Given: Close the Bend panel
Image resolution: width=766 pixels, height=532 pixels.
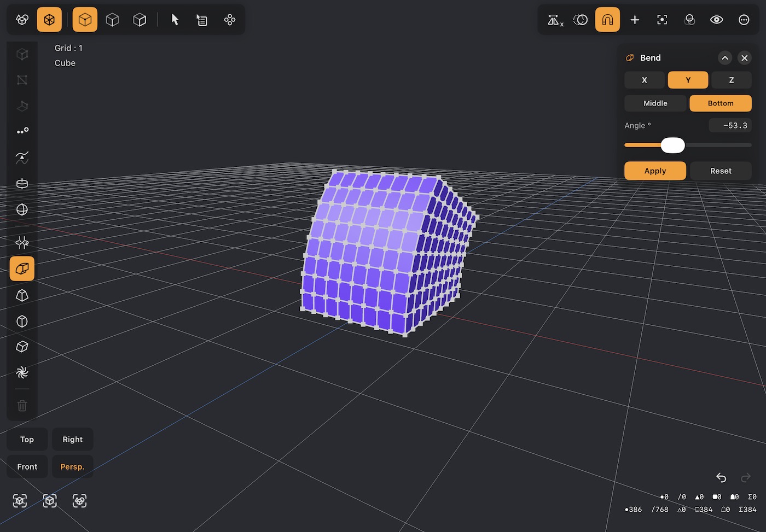Looking at the screenshot, I should (x=745, y=58).
